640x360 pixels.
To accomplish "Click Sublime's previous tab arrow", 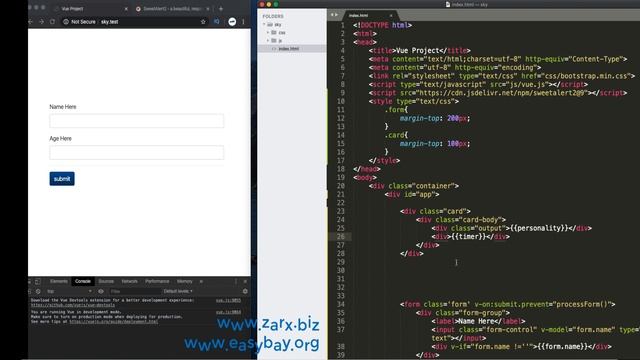I will 332,15.
